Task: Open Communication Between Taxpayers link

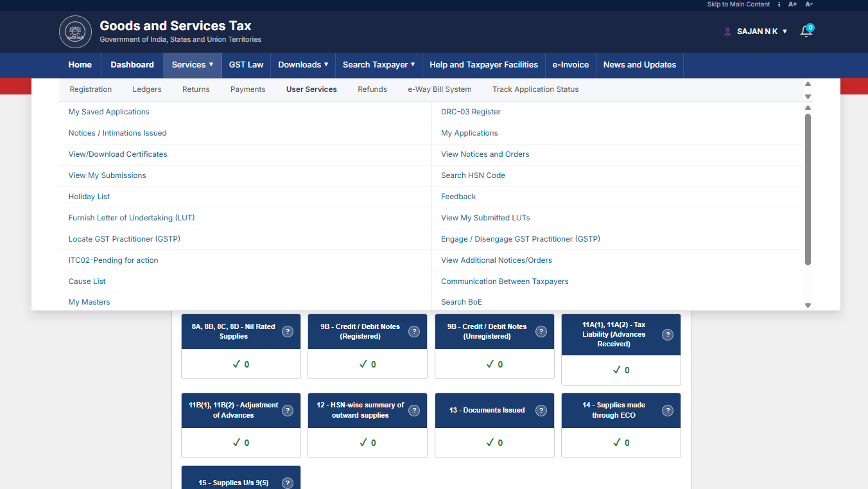Action: coord(505,281)
